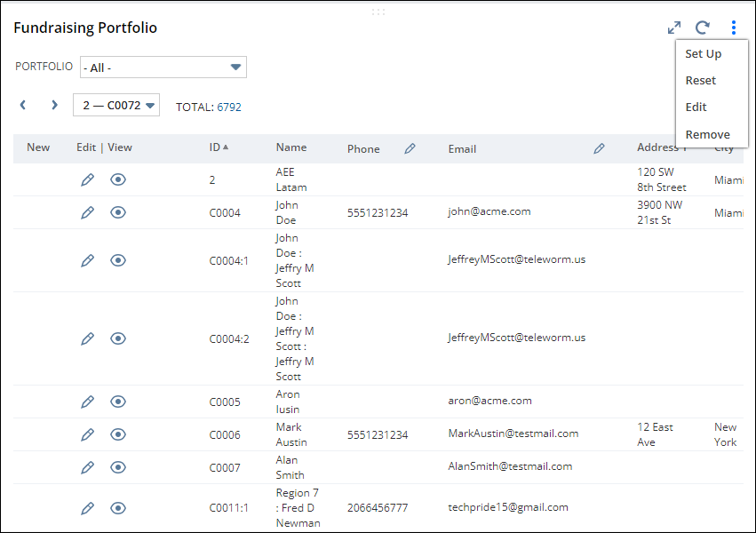
Task: Click the edit pencil for Mark Austin
Action: [87, 434]
